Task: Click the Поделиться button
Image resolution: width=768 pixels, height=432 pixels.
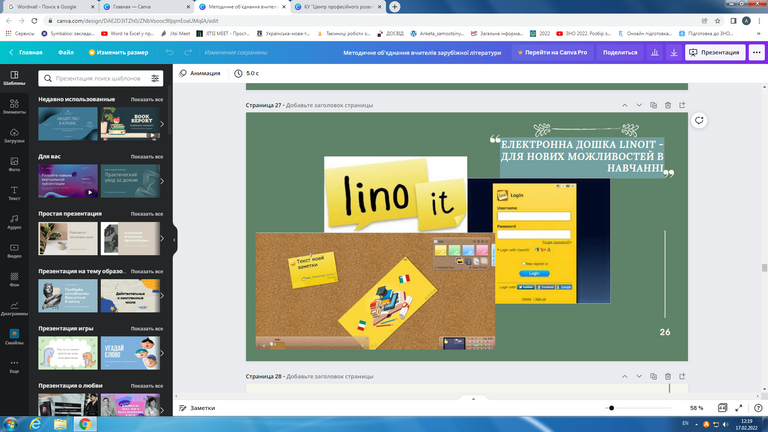Action: [x=620, y=52]
